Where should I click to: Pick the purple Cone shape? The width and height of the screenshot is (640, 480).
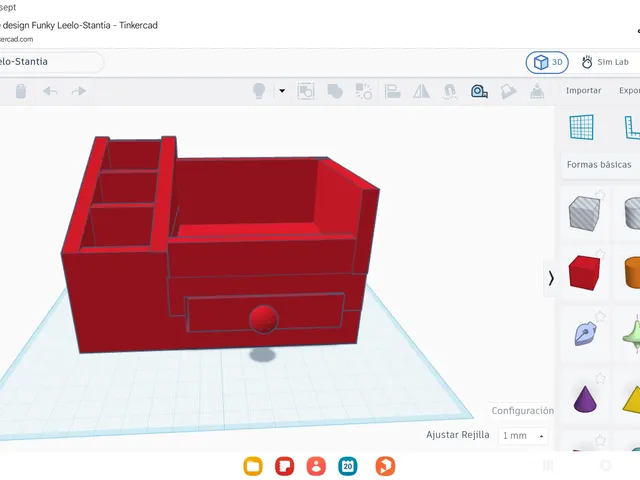pos(585,399)
